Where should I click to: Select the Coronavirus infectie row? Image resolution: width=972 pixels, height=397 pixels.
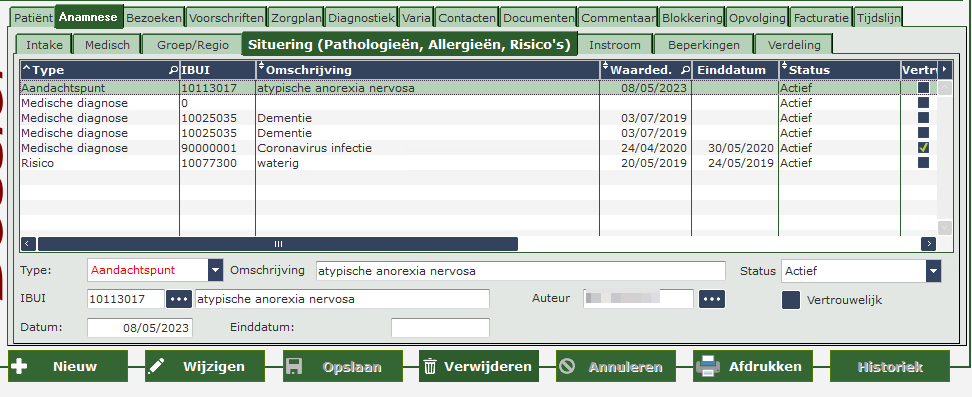coord(479,148)
